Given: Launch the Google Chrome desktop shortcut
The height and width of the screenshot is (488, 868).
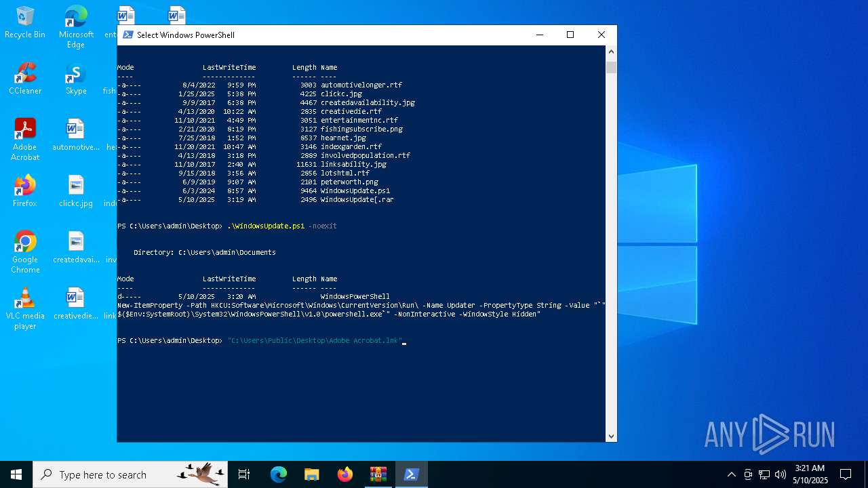Looking at the screenshot, I should coord(25,252).
